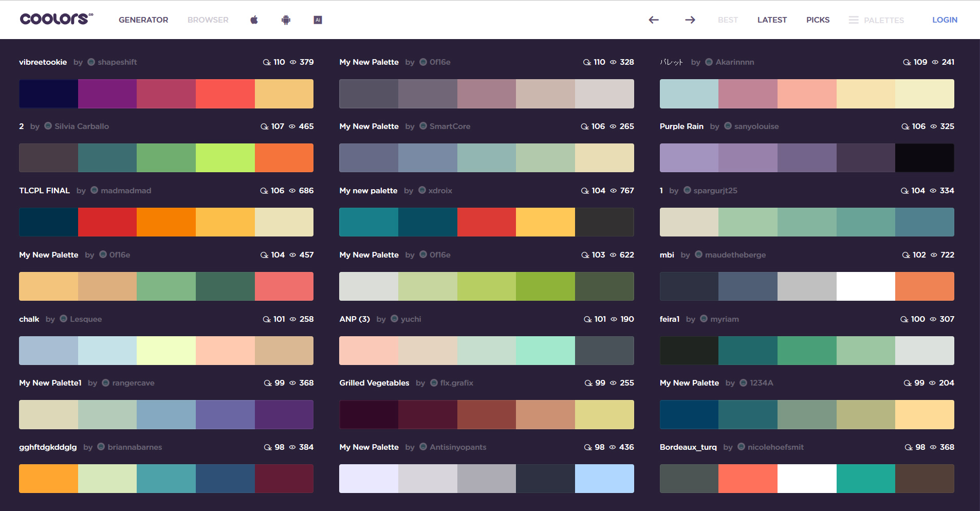Go to previous page with left arrow
Viewport: 980px width, 511px height.
653,20
